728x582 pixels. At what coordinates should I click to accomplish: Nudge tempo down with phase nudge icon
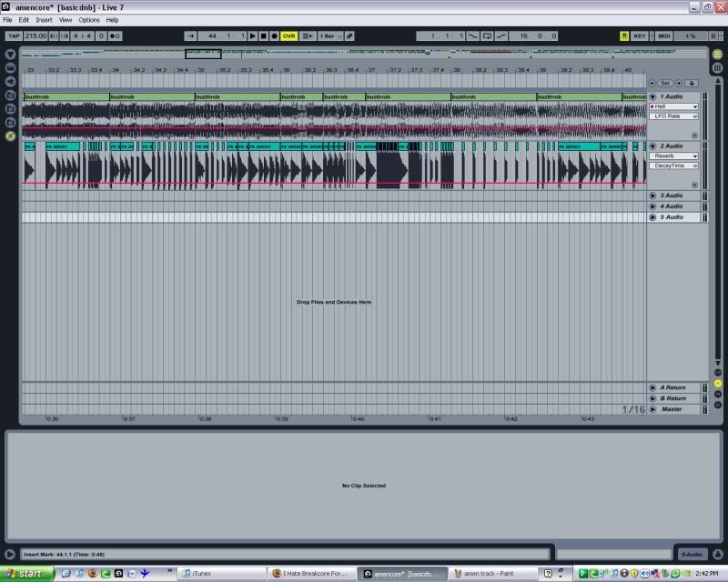(54, 35)
